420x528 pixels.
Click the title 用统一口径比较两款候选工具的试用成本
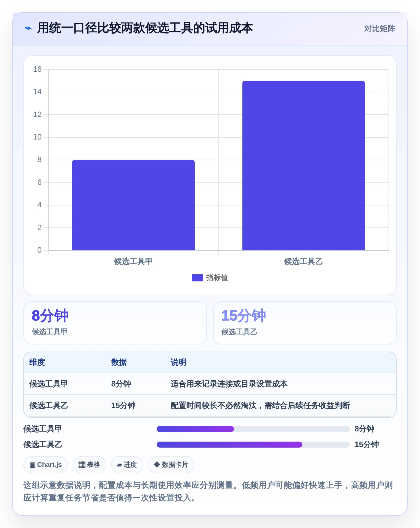145,28
